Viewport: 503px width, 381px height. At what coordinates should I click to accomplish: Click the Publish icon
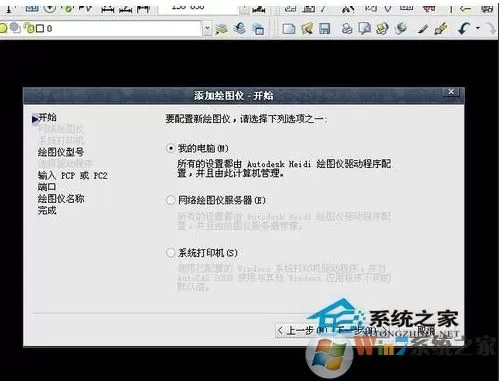[x=382, y=29]
